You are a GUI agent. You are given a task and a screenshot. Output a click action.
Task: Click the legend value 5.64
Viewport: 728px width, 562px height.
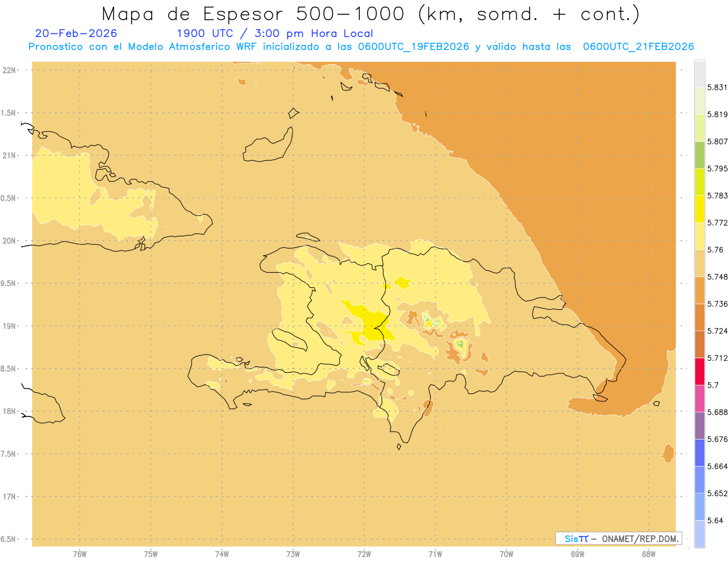(x=715, y=520)
